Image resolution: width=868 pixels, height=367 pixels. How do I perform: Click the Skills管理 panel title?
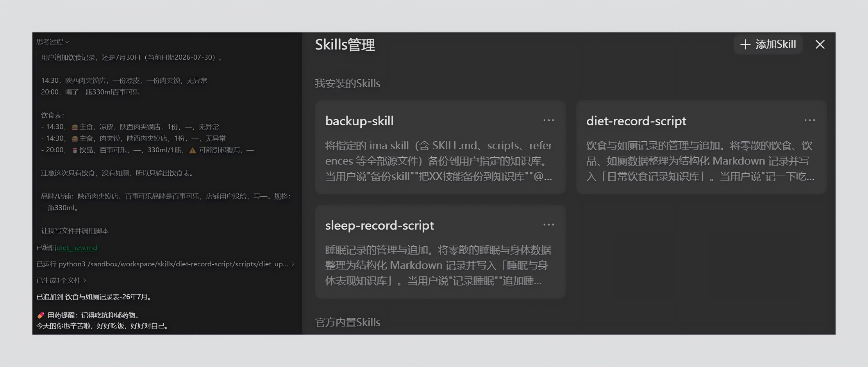click(x=345, y=45)
